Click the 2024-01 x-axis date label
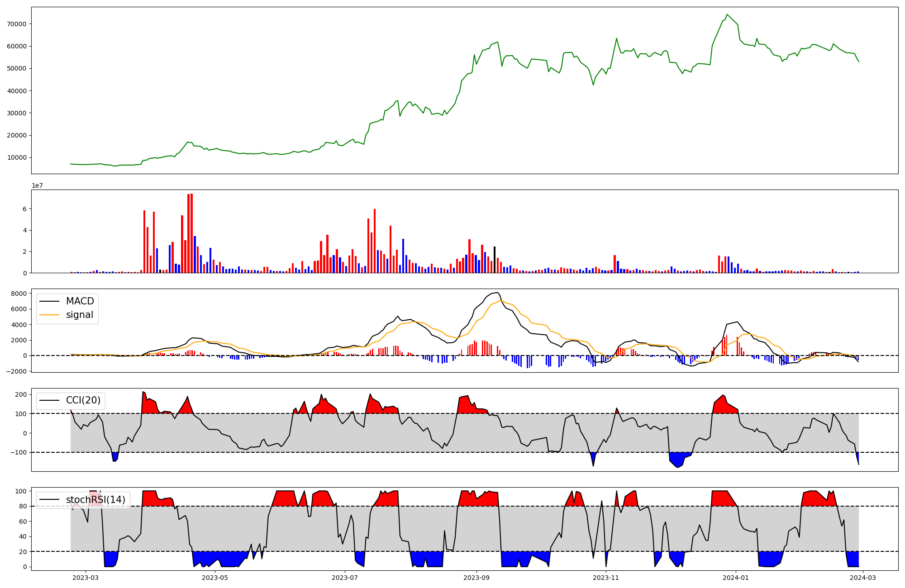Image resolution: width=905 pixels, height=588 pixels. coord(736,578)
